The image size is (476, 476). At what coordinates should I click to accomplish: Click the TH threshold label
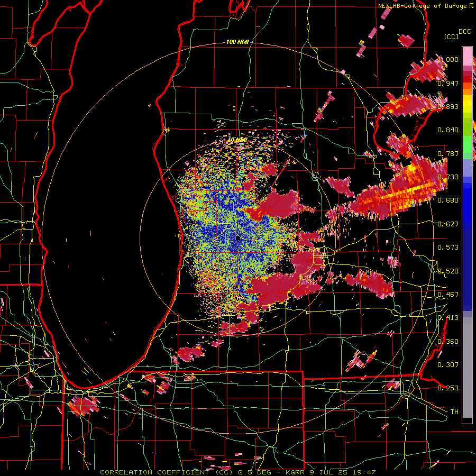point(454,412)
